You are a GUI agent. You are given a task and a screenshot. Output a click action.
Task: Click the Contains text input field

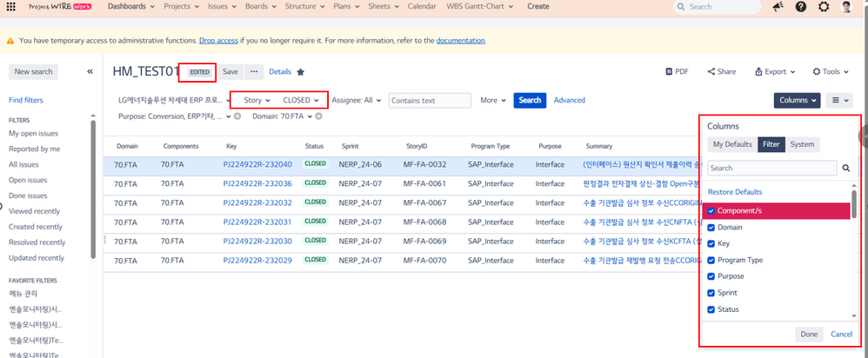pos(429,101)
